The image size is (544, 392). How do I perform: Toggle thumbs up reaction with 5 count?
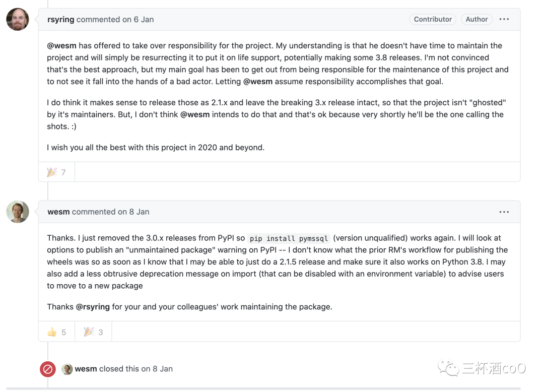pyautogui.click(x=56, y=332)
